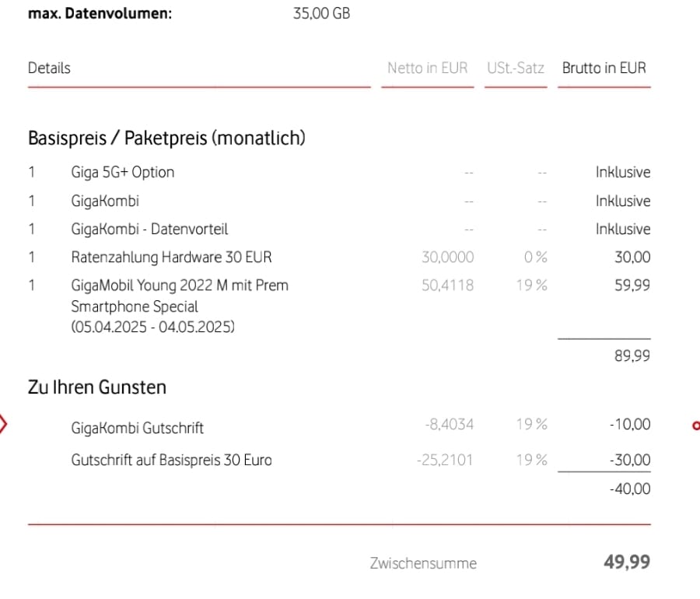This screenshot has height=599, width=700.
Task: Click the billing period 05.04.2025 - 04.05.2025
Action: tap(153, 327)
